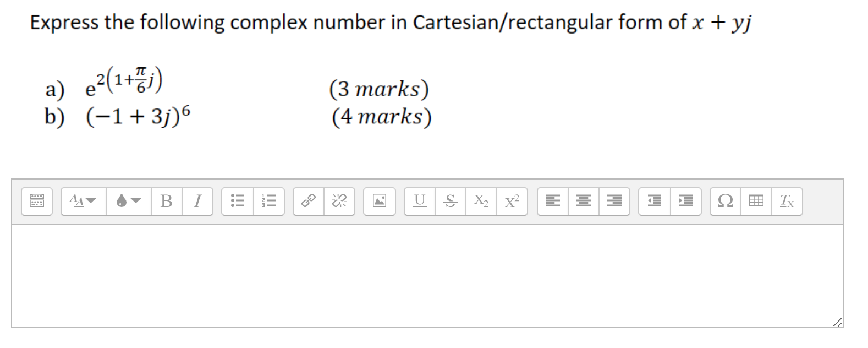This screenshot has height=348, width=868.
Task: Center align the text
Action: pyautogui.click(x=583, y=202)
